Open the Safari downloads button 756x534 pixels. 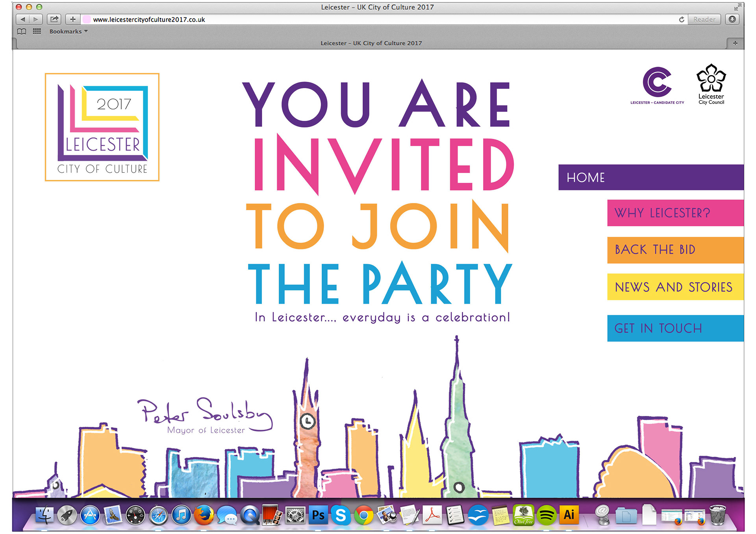[732, 19]
